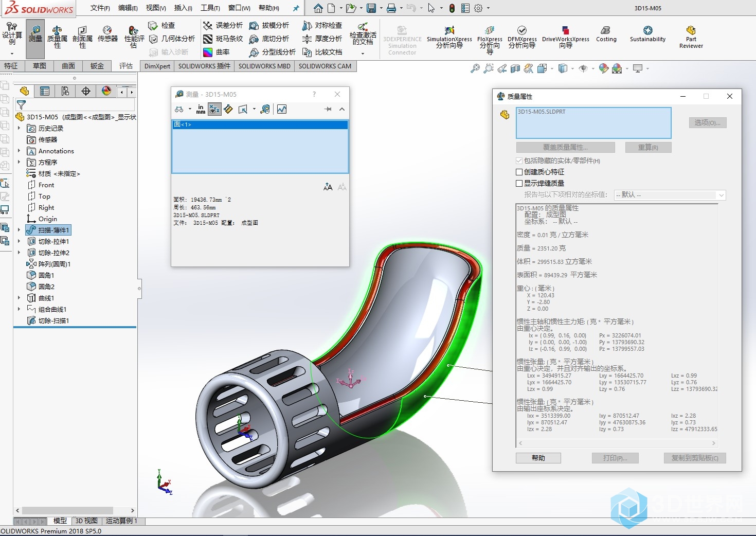Toggle unit in/mm in Measure dialog
Screen dimensions: 756x536
(x=201, y=109)
